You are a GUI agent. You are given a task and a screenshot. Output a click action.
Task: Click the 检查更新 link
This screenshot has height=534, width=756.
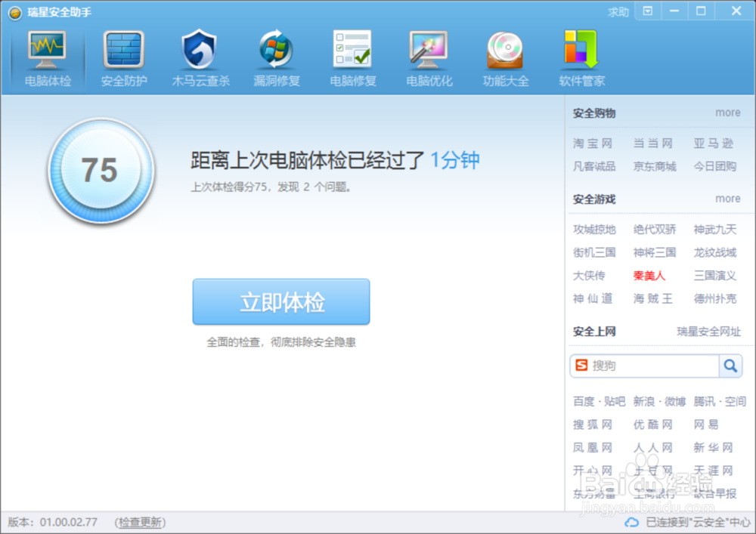point(141,523)
